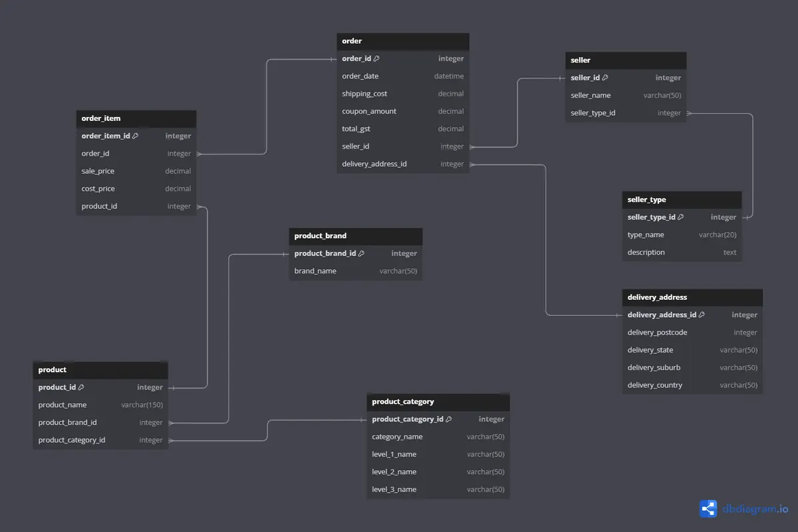Image resolution: width=798 pixels, height=532 pixels.
Task: Click the order_date field
Action: click(403, 76)
